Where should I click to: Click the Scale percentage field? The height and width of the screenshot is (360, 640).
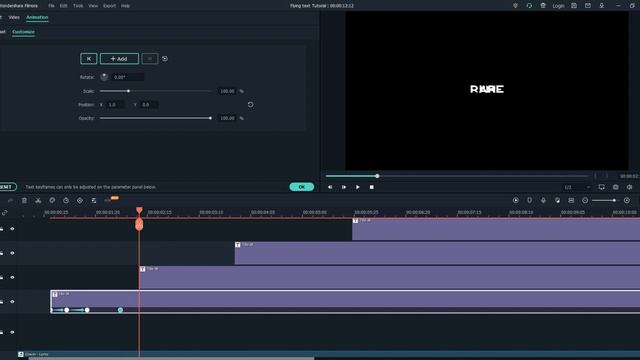(227, 91)
